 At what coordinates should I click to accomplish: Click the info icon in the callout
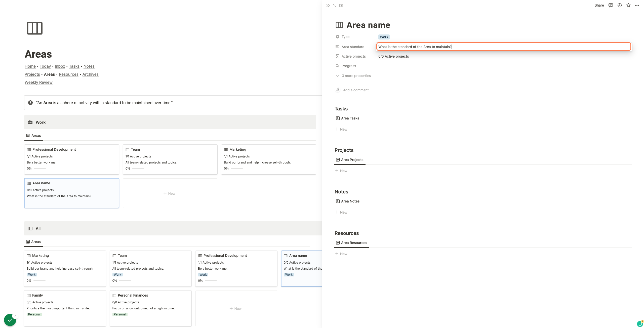(x=30, y=103)
